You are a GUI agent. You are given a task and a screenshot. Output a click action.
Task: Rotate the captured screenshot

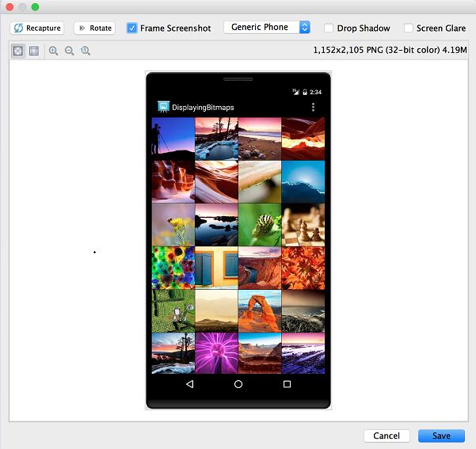click(95, 29)
